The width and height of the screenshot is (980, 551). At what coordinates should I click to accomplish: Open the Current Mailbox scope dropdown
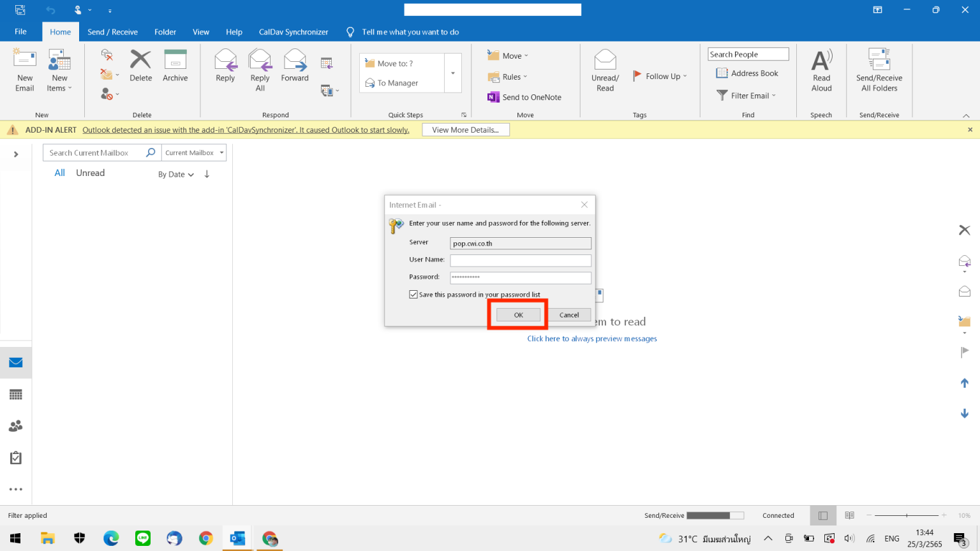(194, 153)
